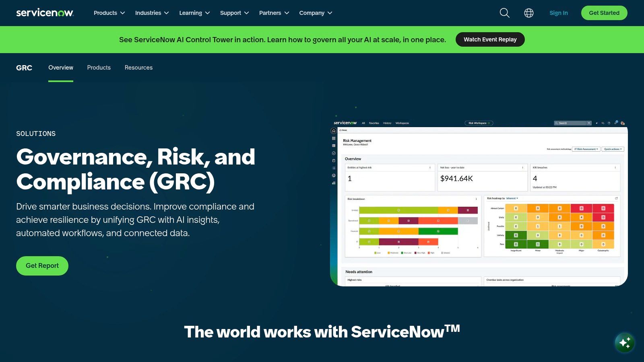The image size is (644, 362).
Task: Expand the Partners navigation menu
Action: (x=274, y=13)
